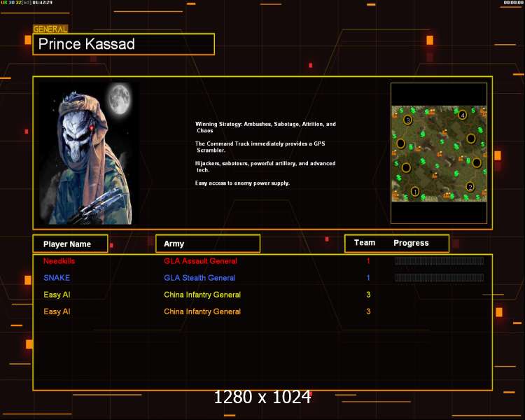
Task: Click orange China Infantry General army text
Action: coord(202,311)
